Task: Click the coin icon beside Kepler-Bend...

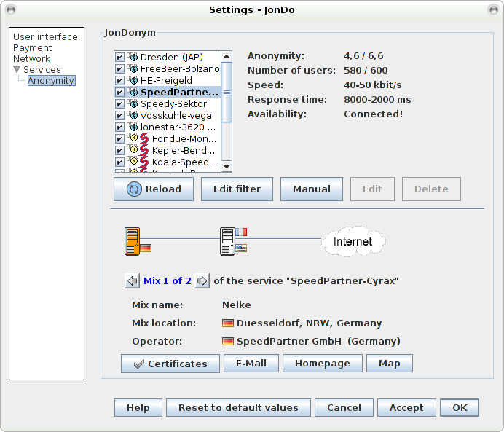Action: (132, 150)
